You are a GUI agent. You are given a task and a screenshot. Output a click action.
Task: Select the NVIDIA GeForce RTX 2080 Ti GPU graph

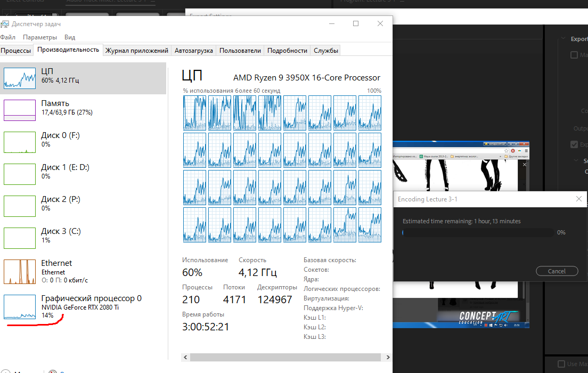tap(20, 307)
